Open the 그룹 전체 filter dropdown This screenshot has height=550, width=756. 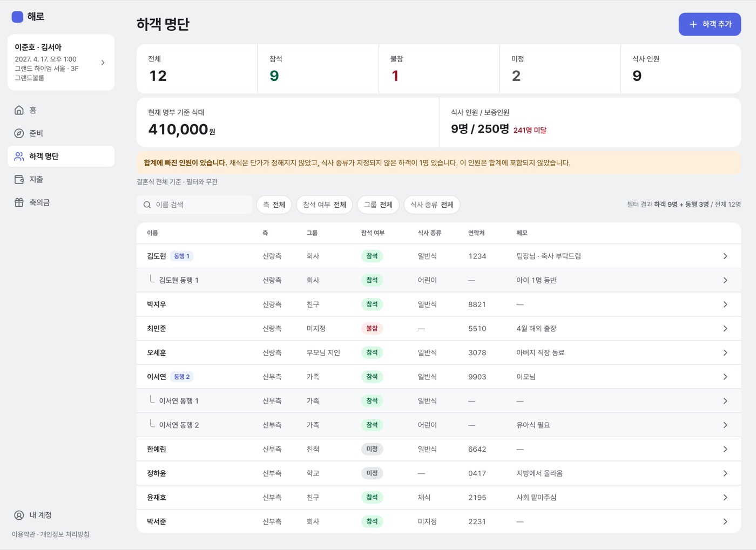[x=379, y=205]
